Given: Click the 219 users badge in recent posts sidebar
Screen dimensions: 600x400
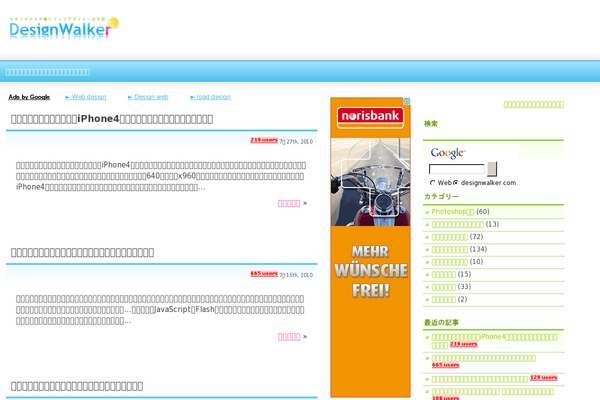Looking at the screenshot, I should 464,344.
